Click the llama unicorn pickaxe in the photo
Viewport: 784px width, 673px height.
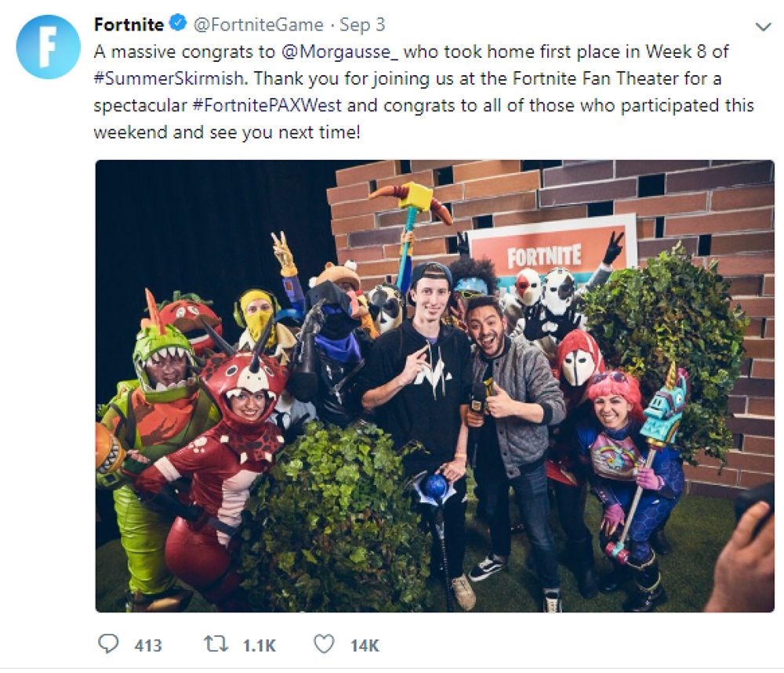663,411
